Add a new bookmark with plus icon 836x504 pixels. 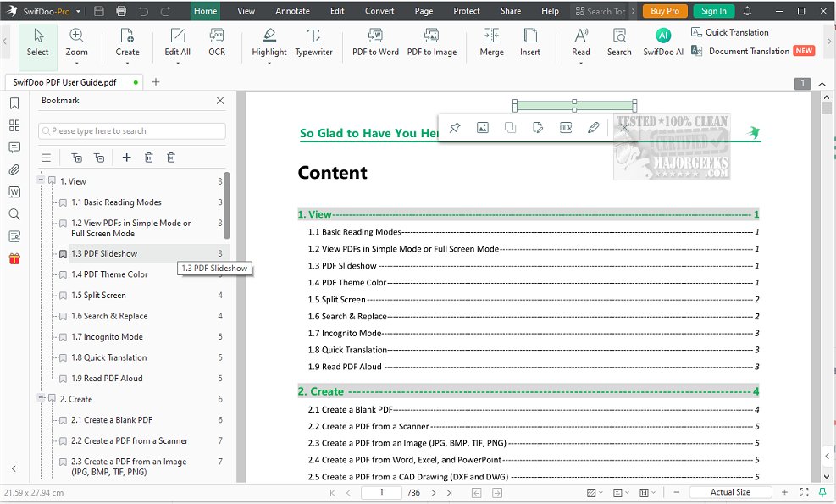click(x=126, y=158)
